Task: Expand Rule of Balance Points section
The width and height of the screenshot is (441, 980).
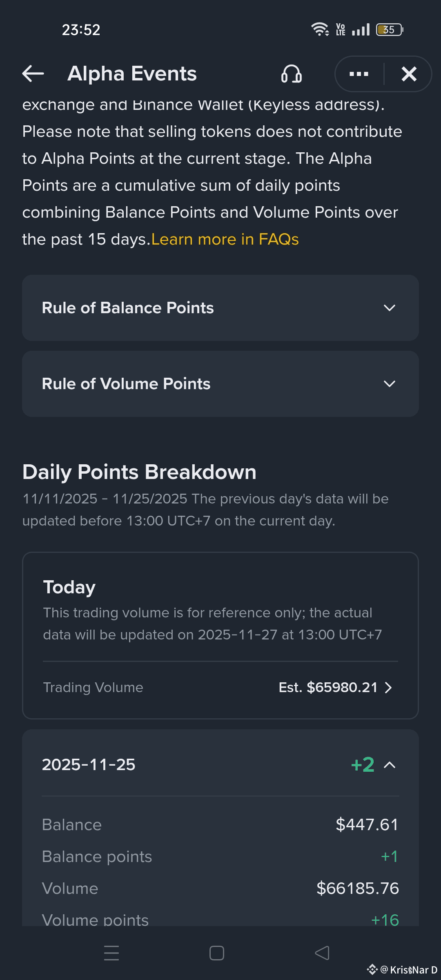Action: pos(390,308)
